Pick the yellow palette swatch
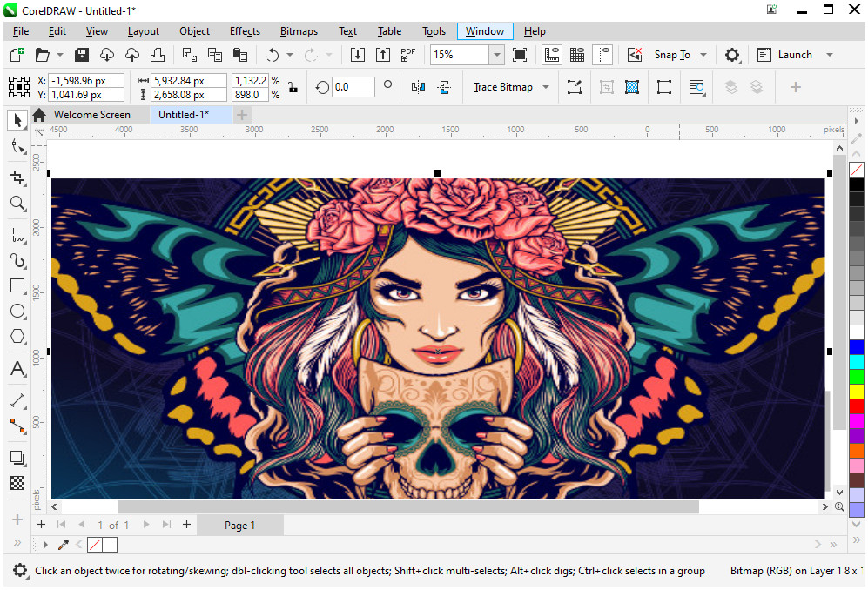 tap(857, 391)
